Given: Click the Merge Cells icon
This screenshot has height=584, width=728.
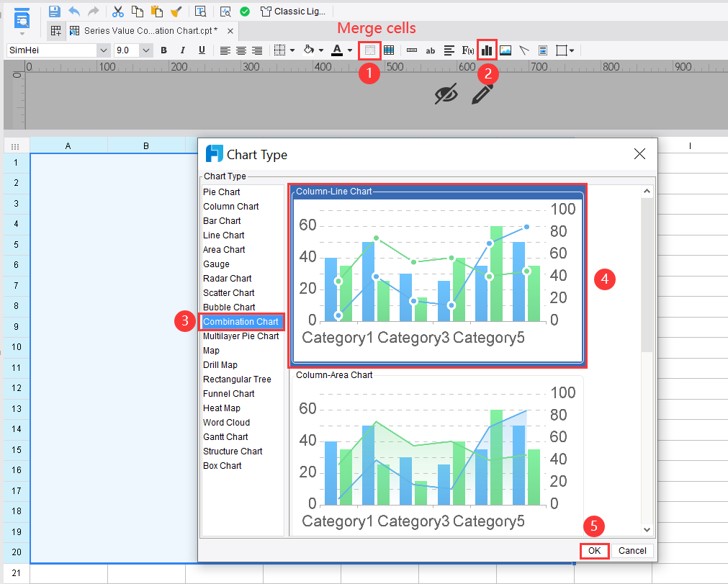Looking at the screenshot, I should tap(369, 50).
